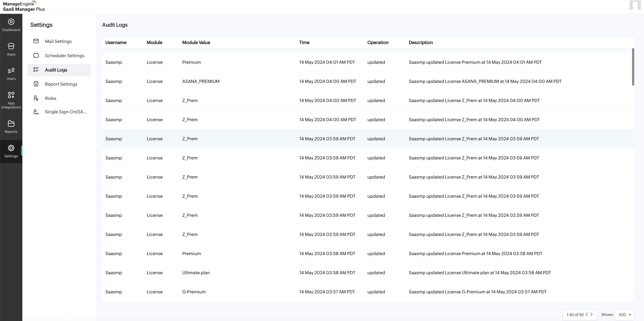Open the Roles settings page
This screenshot has height=321, width=644.
click(x=51, y=98)
